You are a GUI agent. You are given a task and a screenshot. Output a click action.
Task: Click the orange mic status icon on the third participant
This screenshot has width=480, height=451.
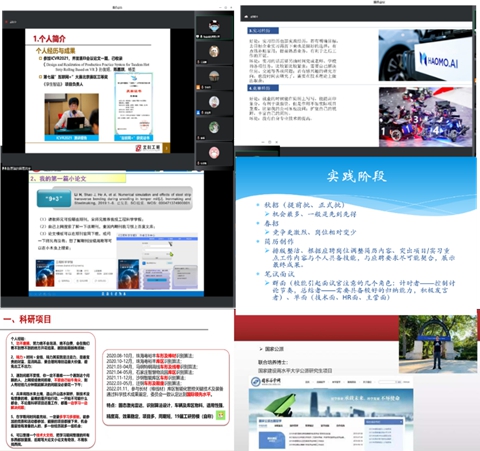198,87
